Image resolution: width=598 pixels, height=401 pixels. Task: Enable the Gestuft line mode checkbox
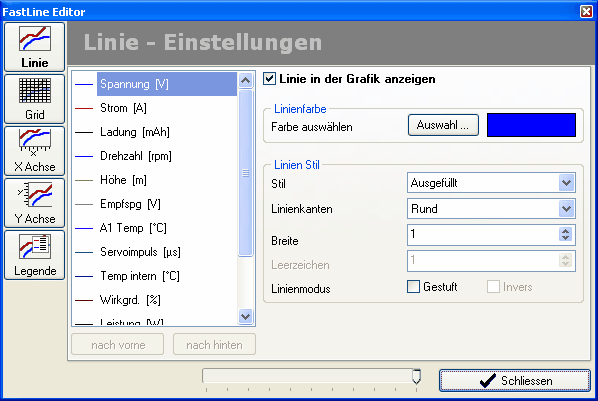(413, 287)
